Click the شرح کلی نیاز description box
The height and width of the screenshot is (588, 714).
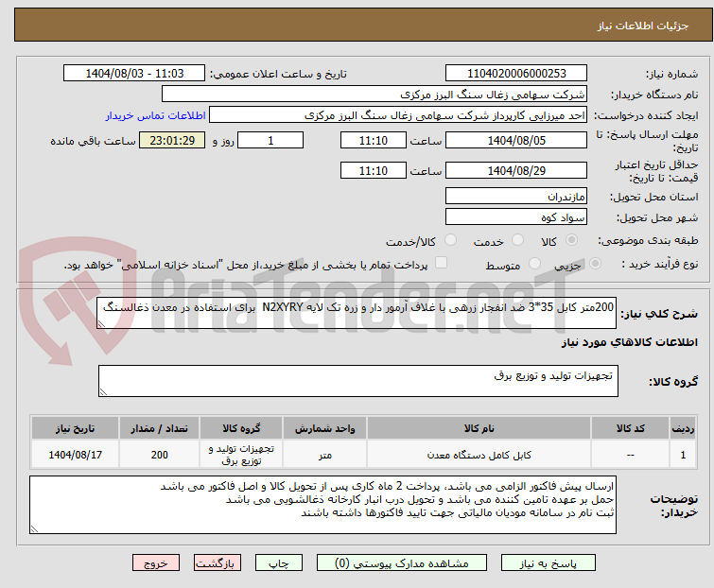[357, 313]
